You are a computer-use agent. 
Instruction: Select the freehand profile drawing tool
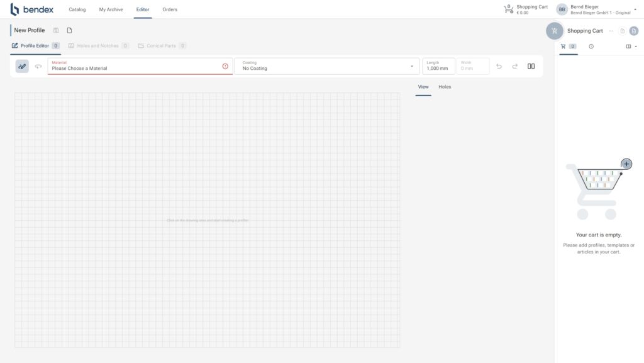pyautogui.click(x=22, y=66)
